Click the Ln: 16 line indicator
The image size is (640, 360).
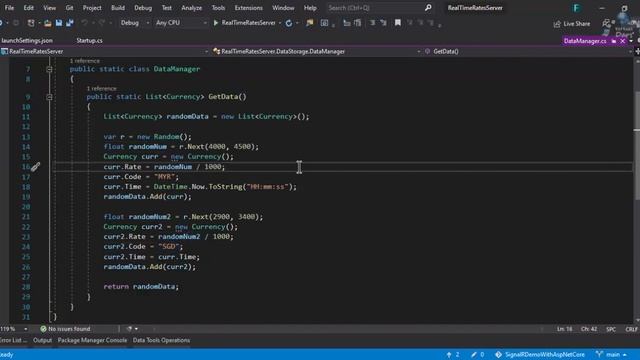click(x=564, y=329)
